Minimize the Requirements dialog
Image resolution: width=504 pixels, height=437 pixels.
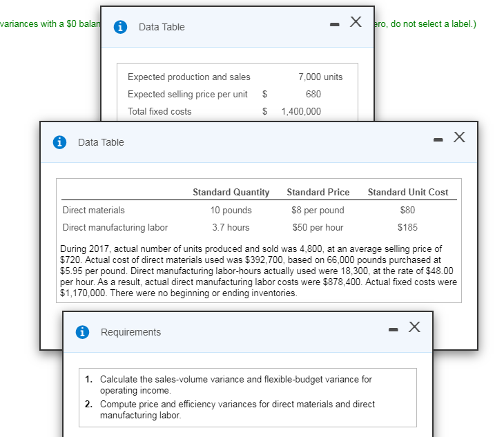pyautogui.click(x=392, y=327)
